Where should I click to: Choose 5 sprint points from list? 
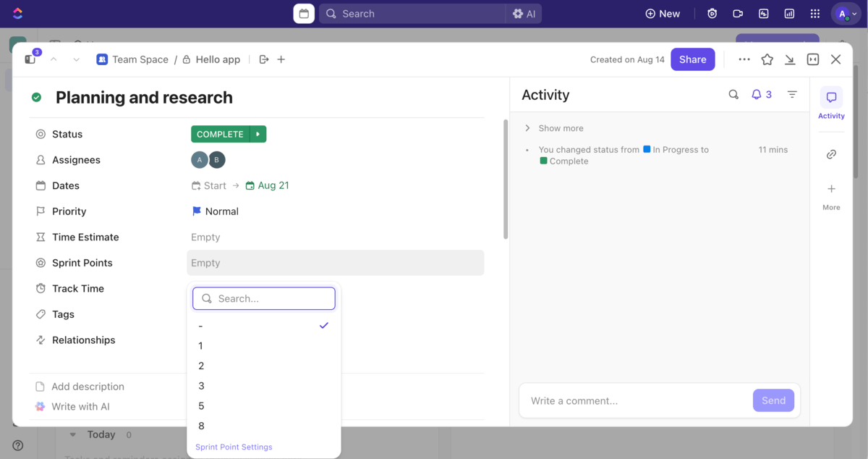201,406
